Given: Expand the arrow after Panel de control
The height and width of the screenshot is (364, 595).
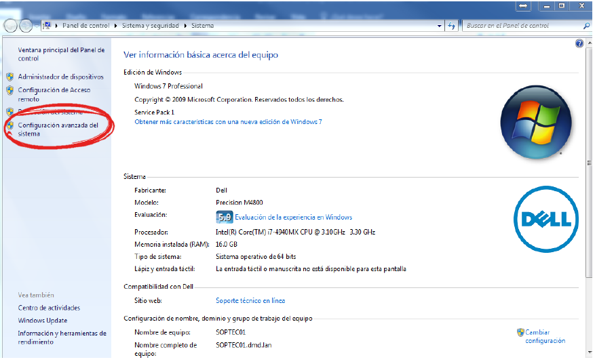Looking at the screenshot, I should [x=116, y=26].
